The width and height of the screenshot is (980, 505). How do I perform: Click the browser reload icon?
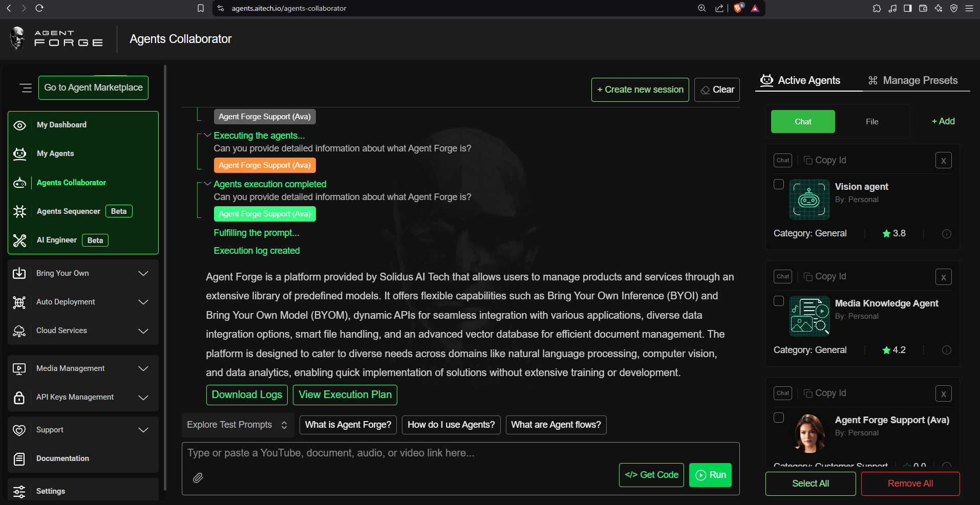pyautogui.click(x=39, y=8)
